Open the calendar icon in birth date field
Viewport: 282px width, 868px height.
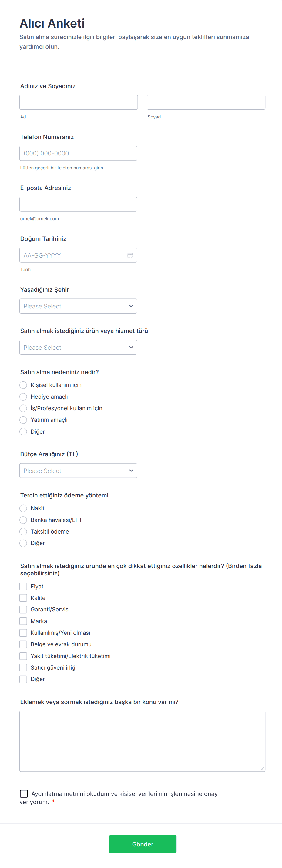click(x=130, y=255)
